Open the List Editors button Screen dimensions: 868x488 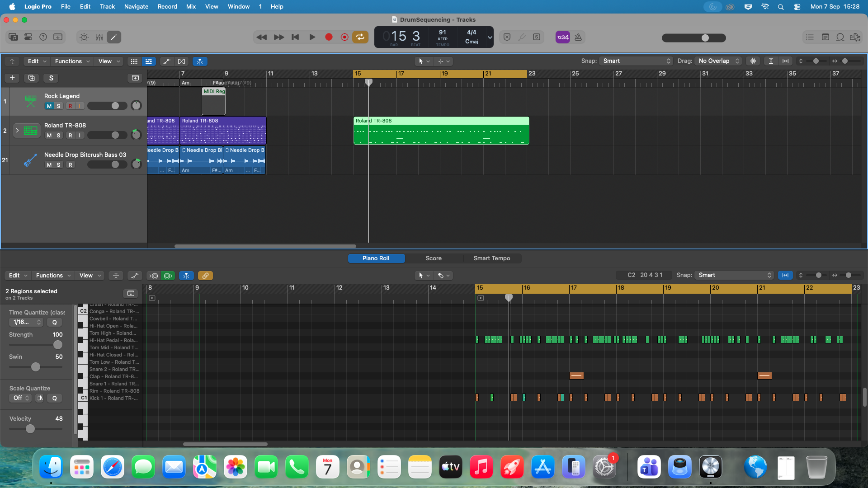click(810, 37)
